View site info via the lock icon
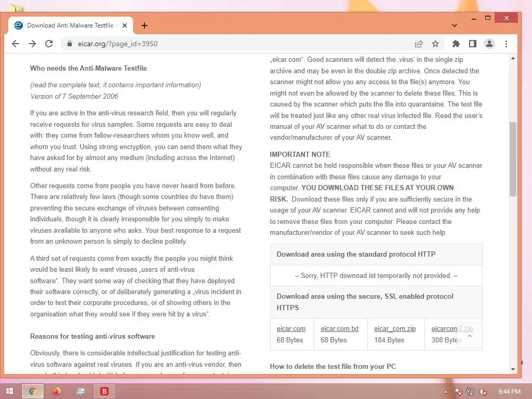This screenshot has height=399, width=532. point(70,44)
